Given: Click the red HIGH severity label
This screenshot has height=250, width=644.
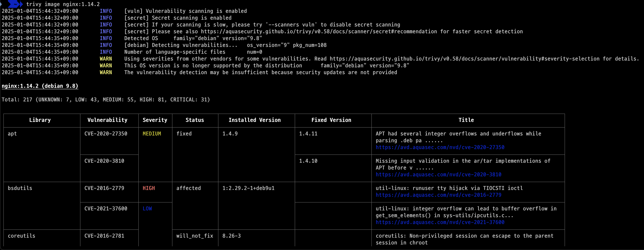Looking at the screenshot, I should (x=149, y=188).
